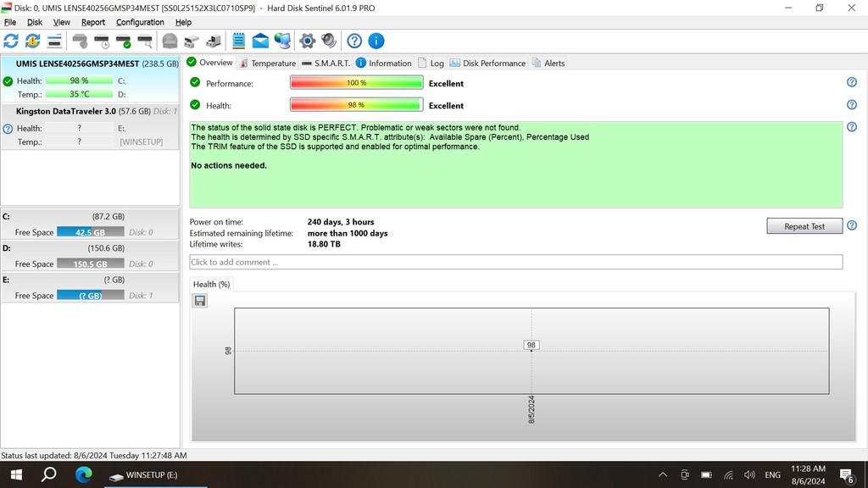Click the disk with magnifier icon in toolbar
The height and width of the screenshot is (488, 868).
pos(145,41)
